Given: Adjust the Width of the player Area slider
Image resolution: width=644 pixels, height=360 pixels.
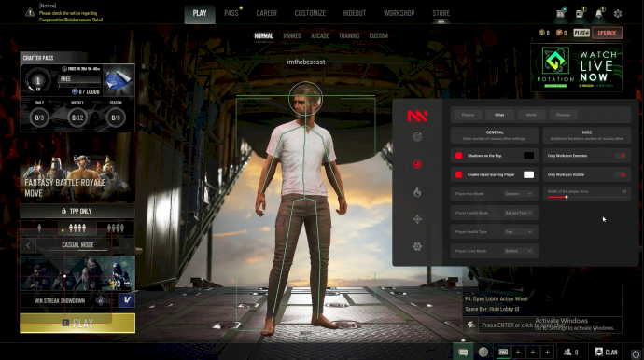Looking at the screenshot, I should pyautogui.click(x=586, y=197).
